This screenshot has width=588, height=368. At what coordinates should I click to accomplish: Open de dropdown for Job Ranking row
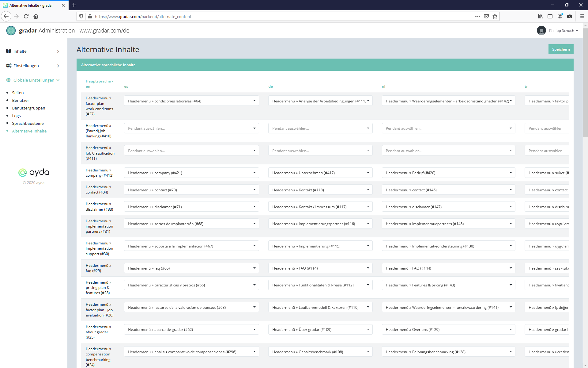tap(320, 128)
